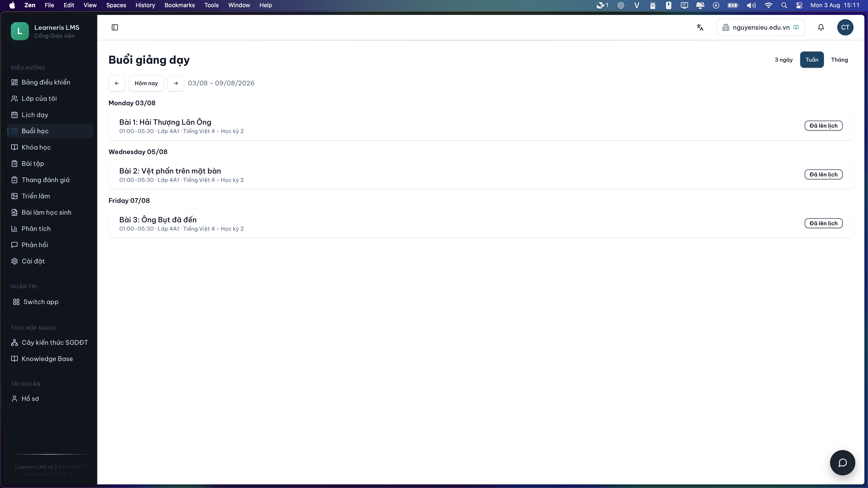Open the notifications bell

tap(821, 27)
